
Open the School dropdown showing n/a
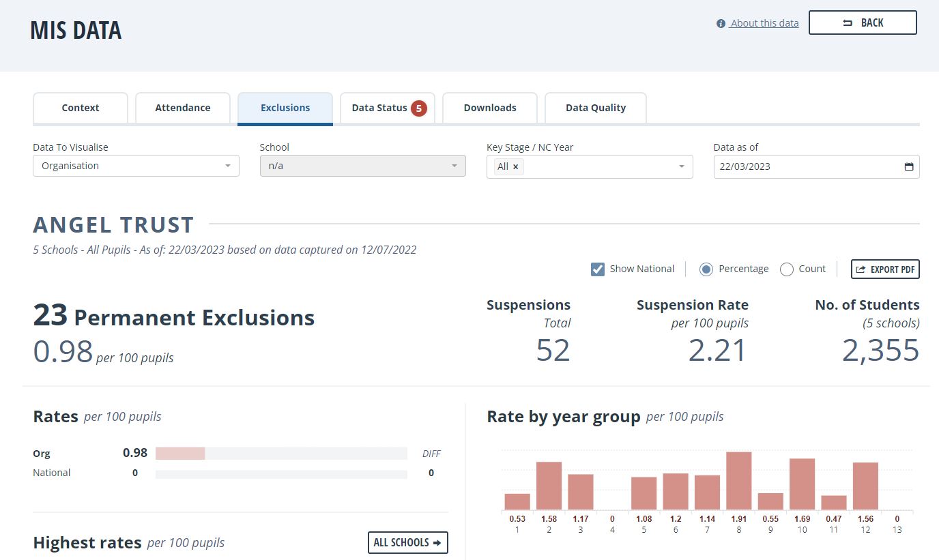363,166
